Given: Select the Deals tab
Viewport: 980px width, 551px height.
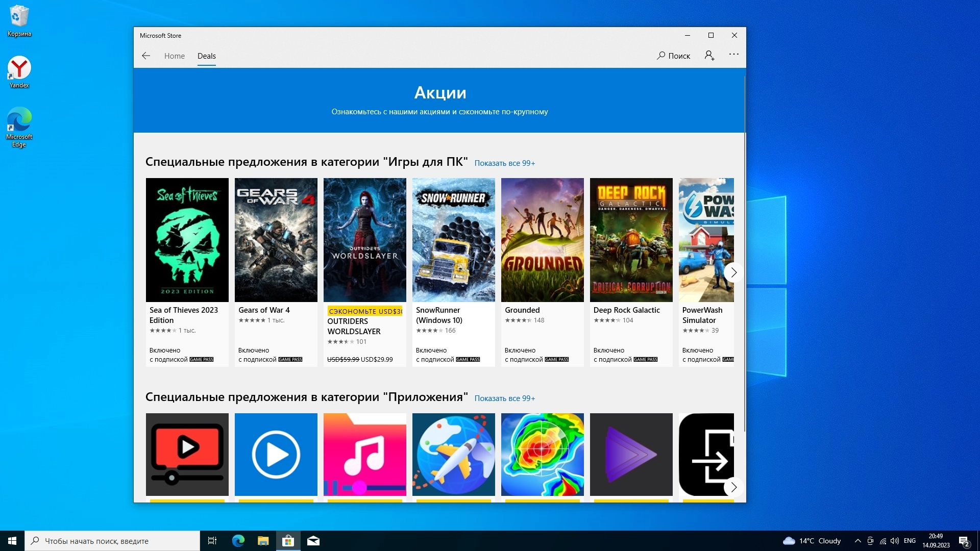Looking at the screenshot, I should (206, 56).
